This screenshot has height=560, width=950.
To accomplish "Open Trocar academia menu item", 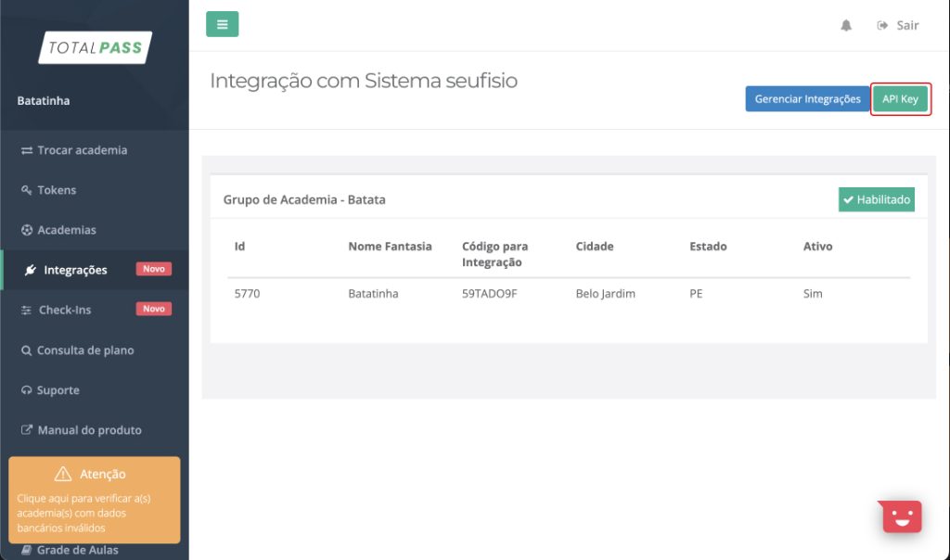I will [95, 150].
